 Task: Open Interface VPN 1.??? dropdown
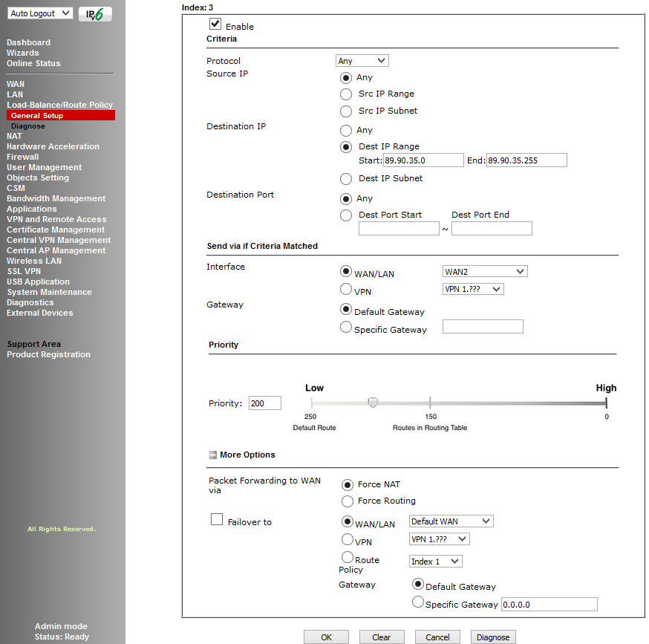pos(473,289)
